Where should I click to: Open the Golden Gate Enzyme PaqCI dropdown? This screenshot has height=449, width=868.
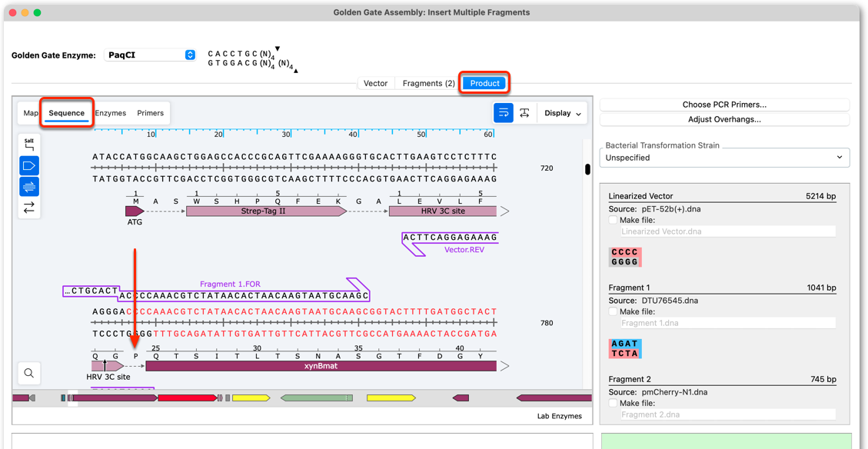click(149, 55)
